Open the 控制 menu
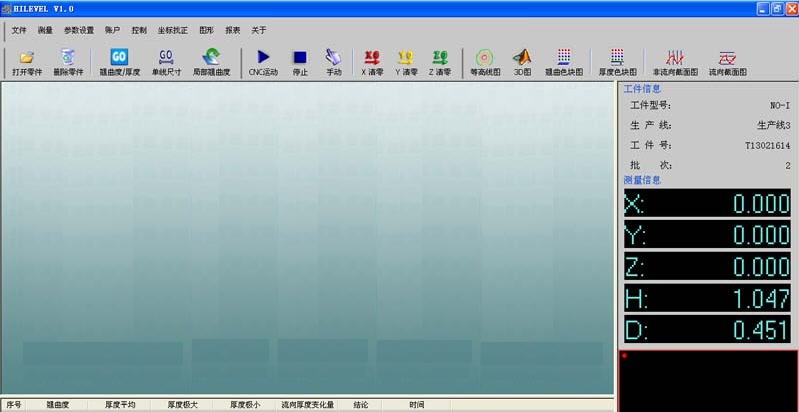 pos(139,31)
